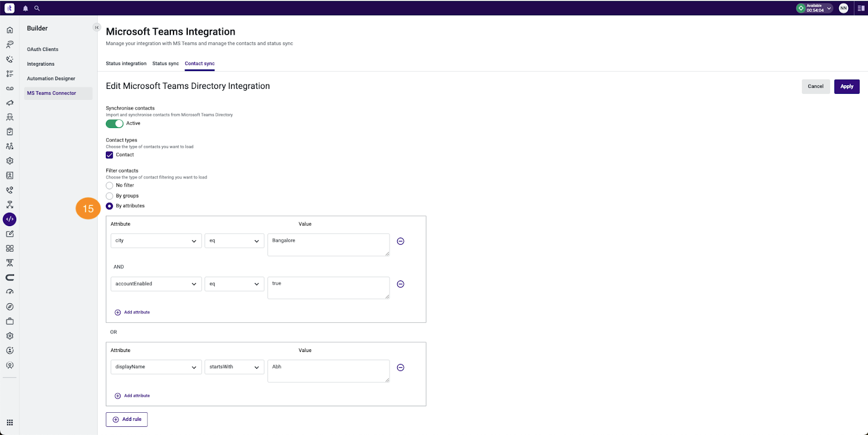
Task: Click the Apply button
Action: pyautogui.click(x=847, y=87)
